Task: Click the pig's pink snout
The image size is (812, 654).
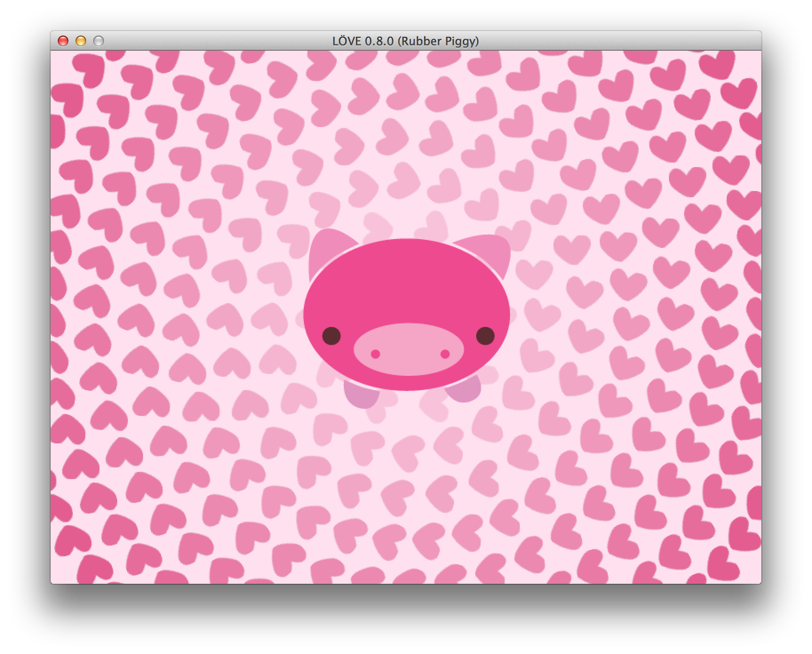Action: pyautogui.click(x=409, y=350)
